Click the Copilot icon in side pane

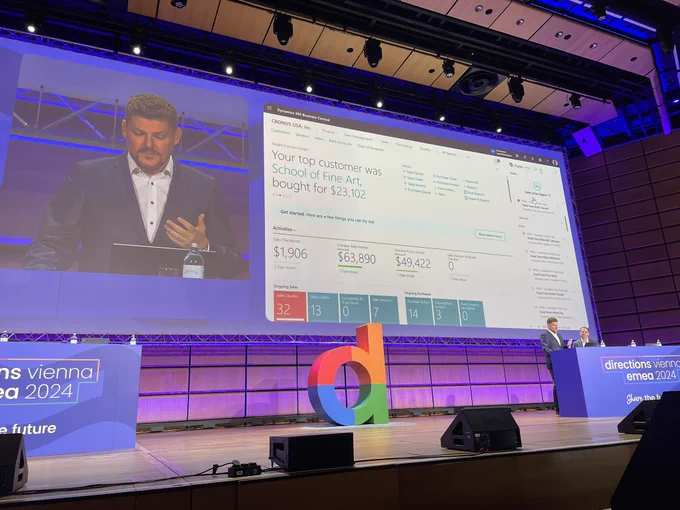pyautogui.click(x=510, y=165)
